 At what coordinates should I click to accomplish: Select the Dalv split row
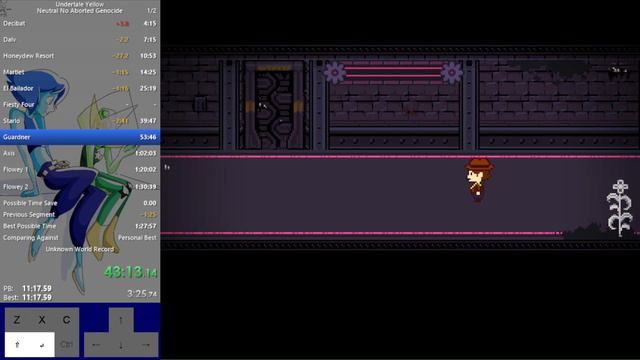tap(80, 40)
